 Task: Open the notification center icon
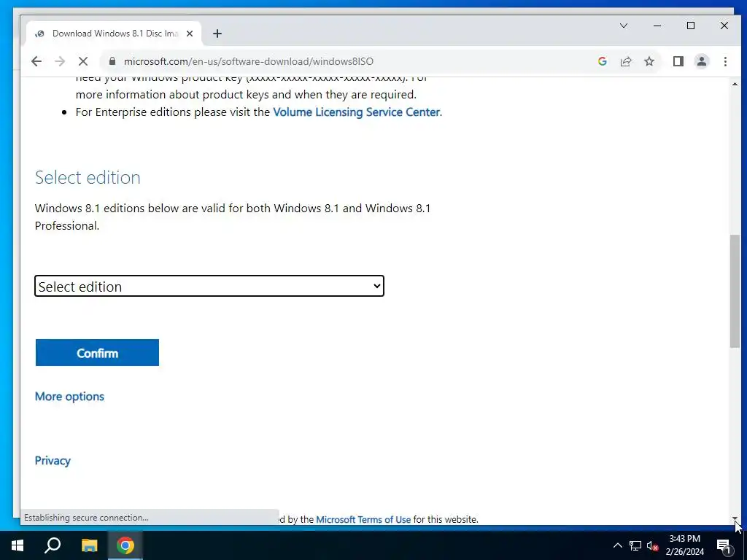pyautogui.click(x=724, y=546)
